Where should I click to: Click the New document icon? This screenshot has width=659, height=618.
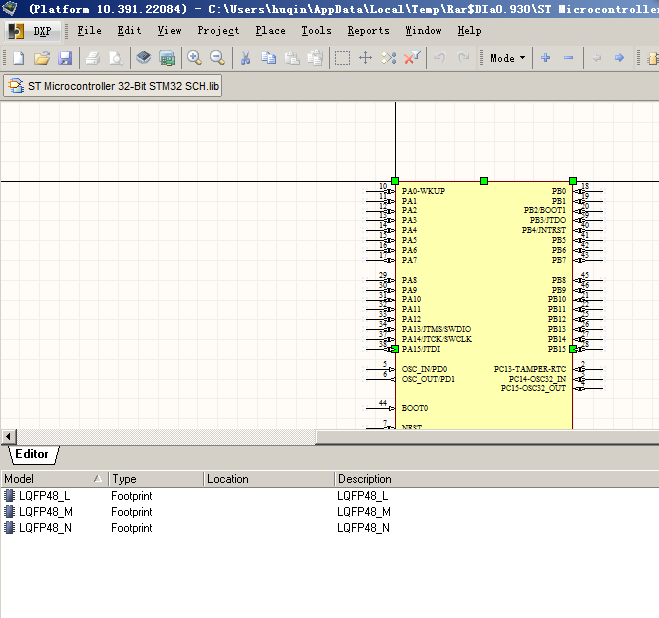(x=18, y=58)
